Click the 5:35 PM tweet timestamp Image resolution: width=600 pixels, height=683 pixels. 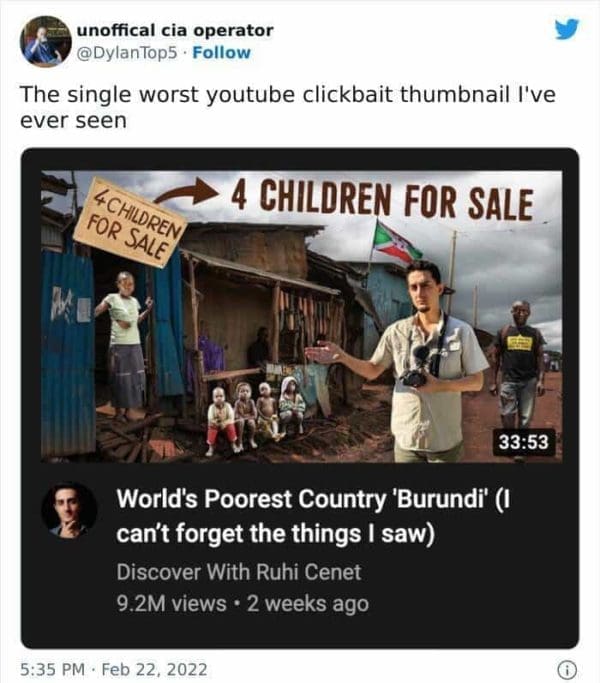[x=53, y=669]
